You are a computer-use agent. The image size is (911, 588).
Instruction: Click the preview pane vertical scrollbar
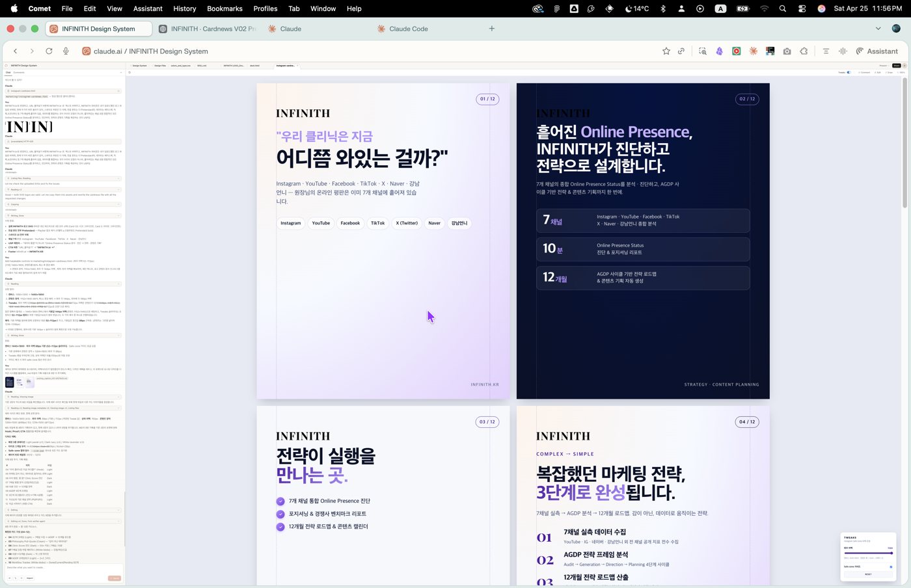(904, 143)
